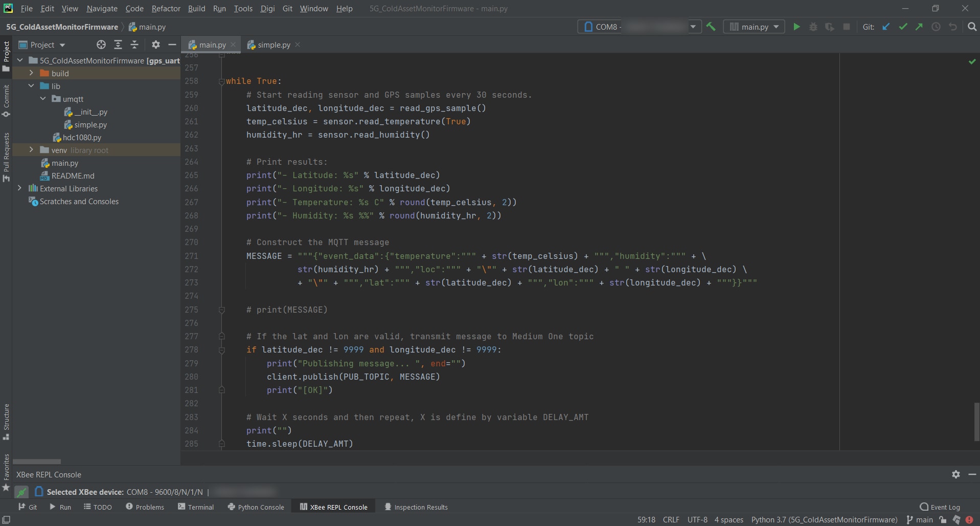This screenshot has width=980, height=526.
Task: Open the COM8 serial port dropdown
Action: [694, 27]
